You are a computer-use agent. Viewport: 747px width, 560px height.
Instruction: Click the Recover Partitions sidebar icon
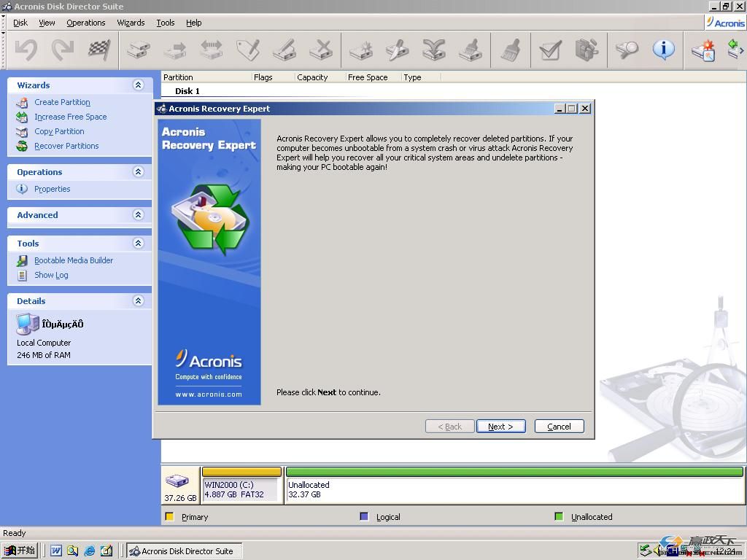[22, 146]
